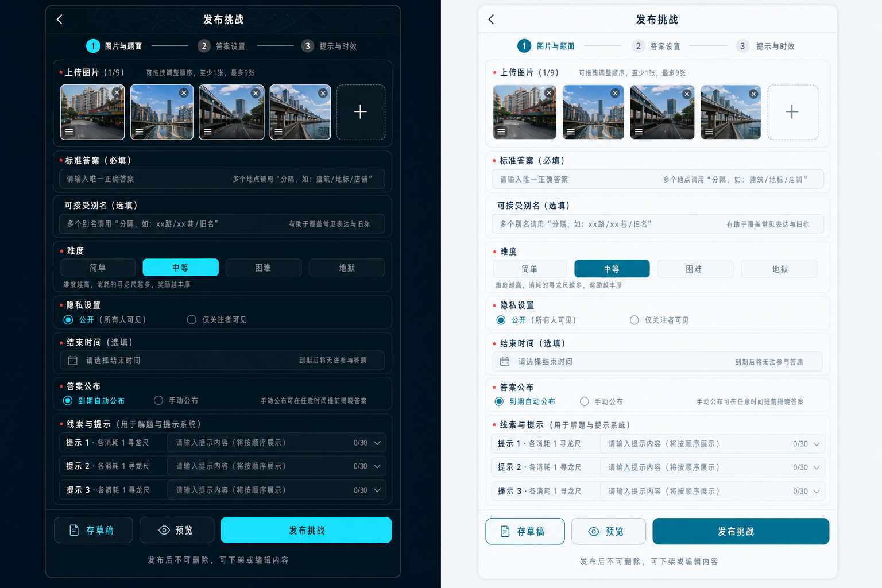882x588 pixels.
Task: Expand 提示 3 chevron in dark panel
Action: pos(377,490)
